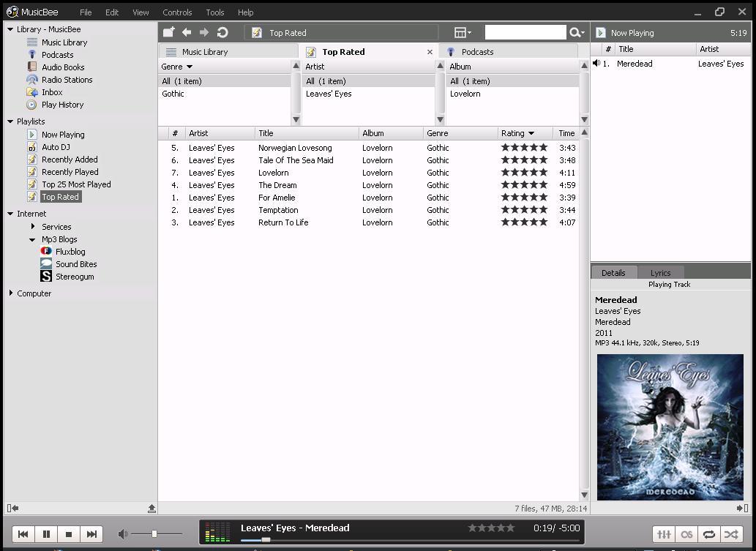This screenshot has width=756, height=551.
Task: Switch to the Music Library tab
Action: click(228, 51)
